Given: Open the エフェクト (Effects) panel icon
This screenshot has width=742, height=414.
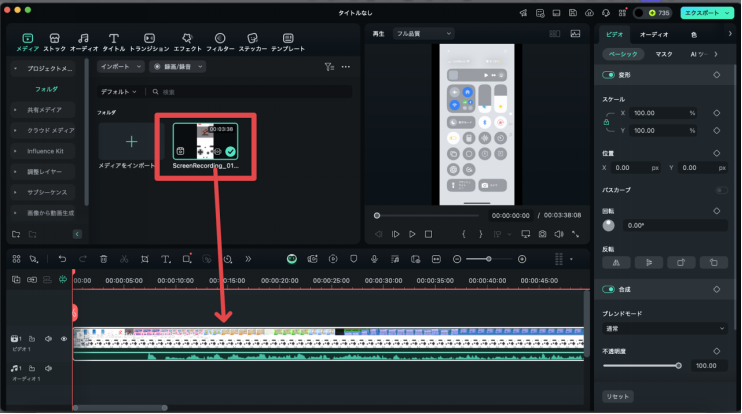Looking at the screenshot, I should 187,37.
